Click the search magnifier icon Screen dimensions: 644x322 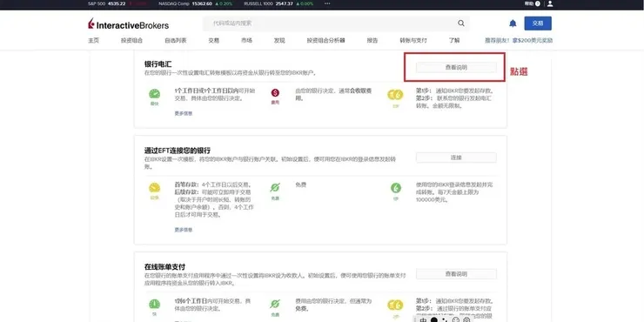point(461,23)
